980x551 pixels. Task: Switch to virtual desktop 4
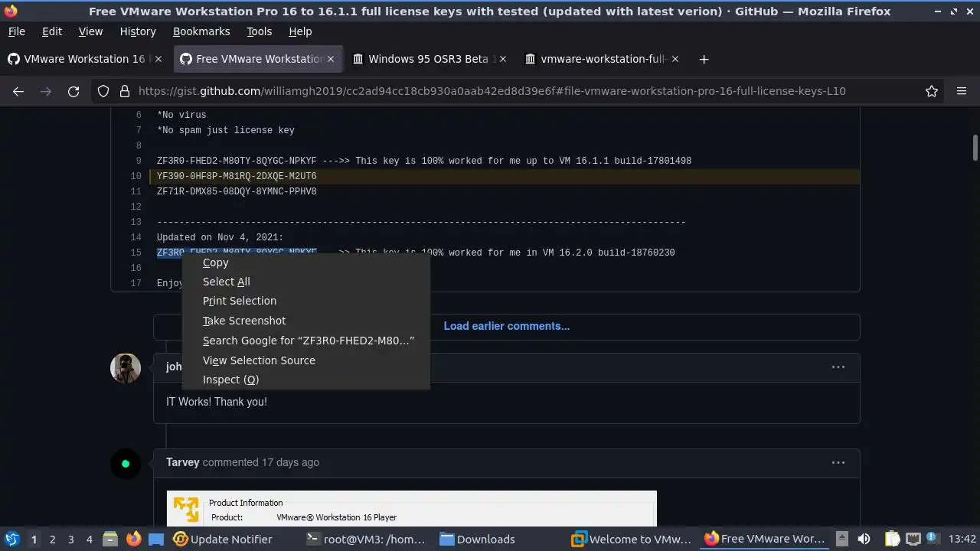pyautogui.click(x=89, y=539)
